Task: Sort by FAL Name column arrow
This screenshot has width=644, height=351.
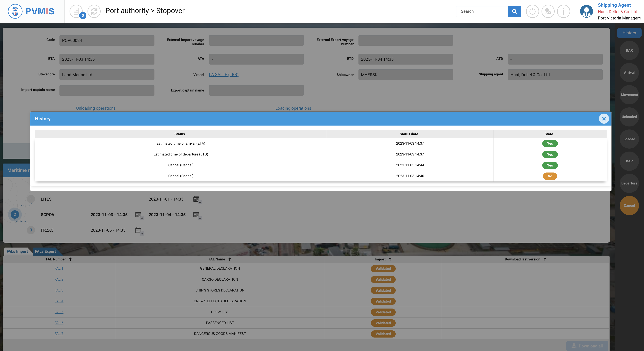Action: click(230, 259)
